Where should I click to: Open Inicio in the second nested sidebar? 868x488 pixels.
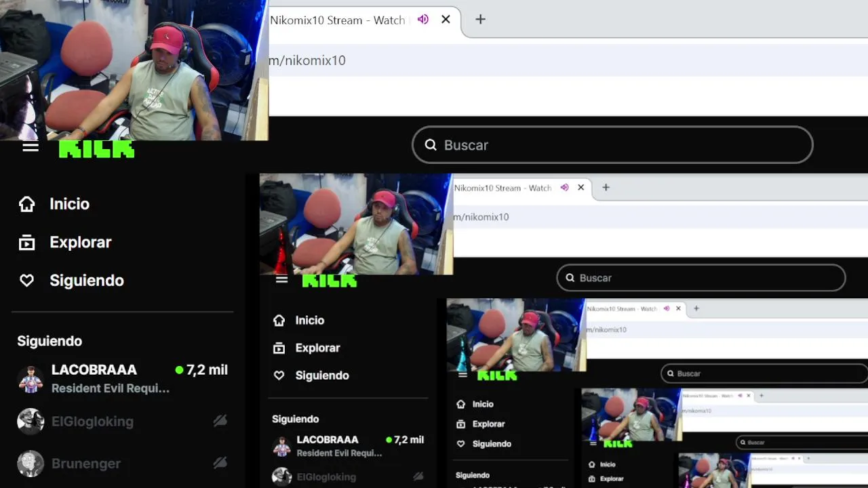(310, 321)
